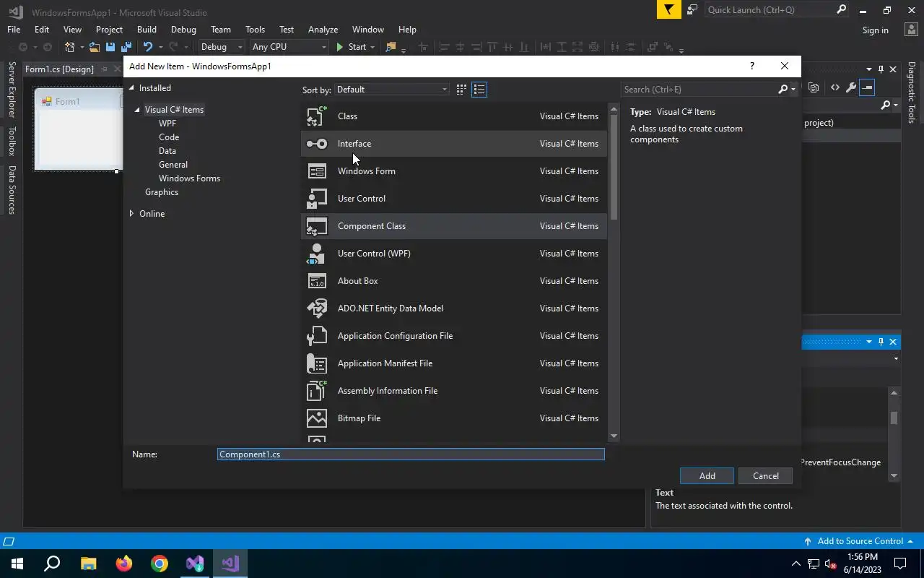Click the New Project toolbar icon
This screenshot has height=578, width=924.
coord(70,47)
